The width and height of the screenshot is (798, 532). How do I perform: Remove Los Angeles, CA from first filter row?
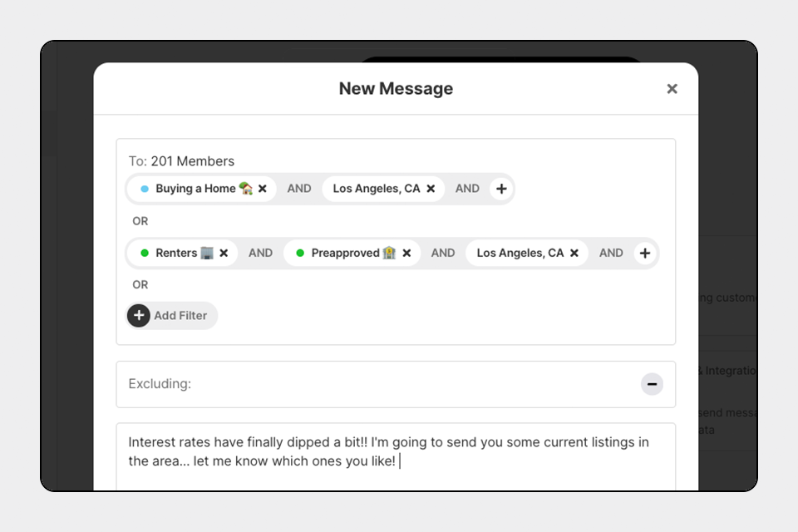click(431, 189)
